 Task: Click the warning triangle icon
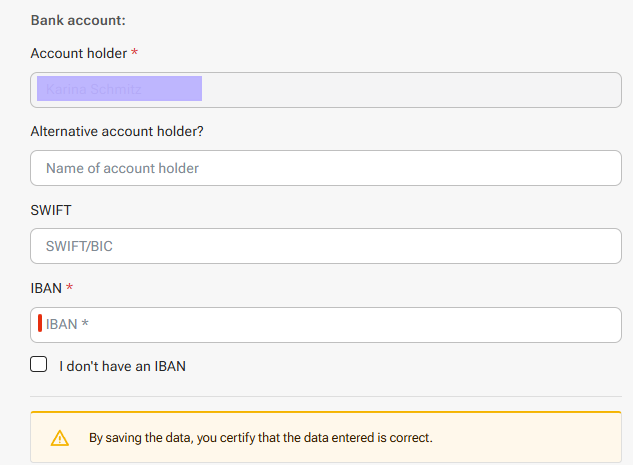point(60,438)
